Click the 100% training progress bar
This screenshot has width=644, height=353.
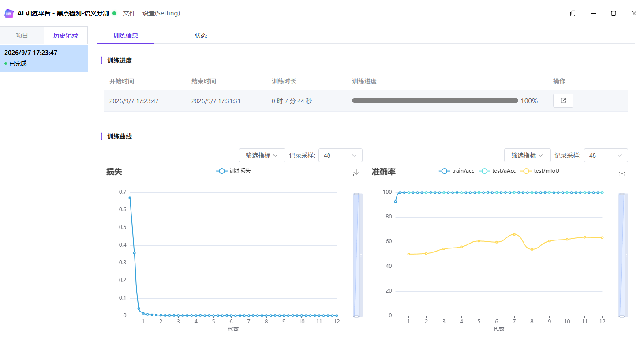tap(435, 101)
